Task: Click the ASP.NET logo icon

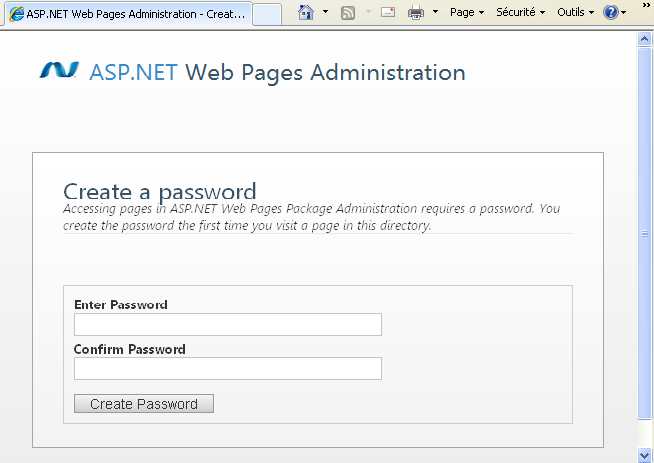Action: pos(59,71)
